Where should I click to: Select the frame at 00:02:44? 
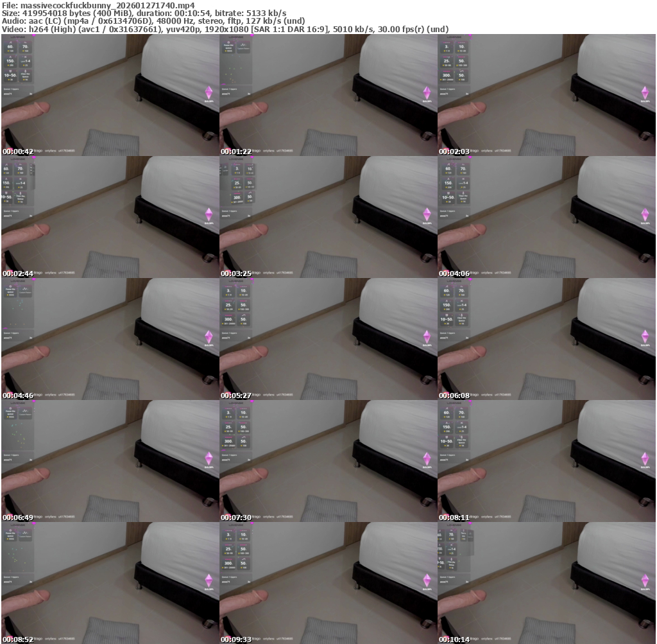110,217
